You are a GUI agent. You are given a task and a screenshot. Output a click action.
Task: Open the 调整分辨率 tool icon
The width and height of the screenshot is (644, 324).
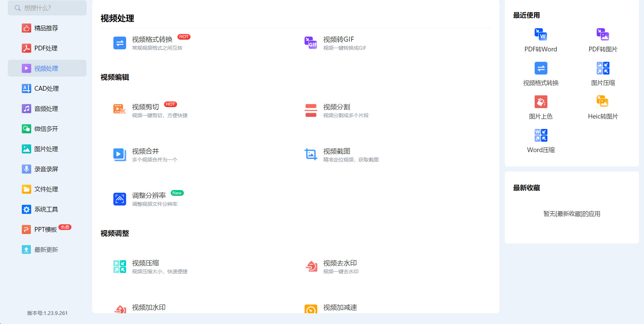click(120, 199)
